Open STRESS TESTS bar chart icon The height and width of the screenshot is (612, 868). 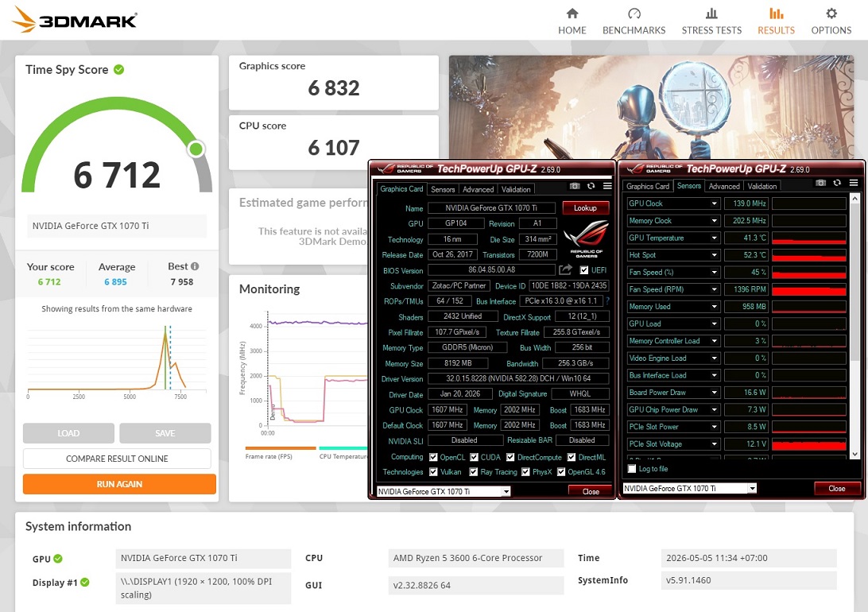tap(711, 14)
